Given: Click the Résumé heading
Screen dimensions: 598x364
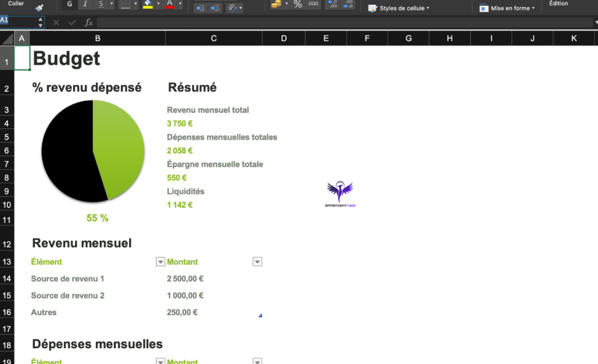Looking at the screenshot, I should (x=192, y=87).
